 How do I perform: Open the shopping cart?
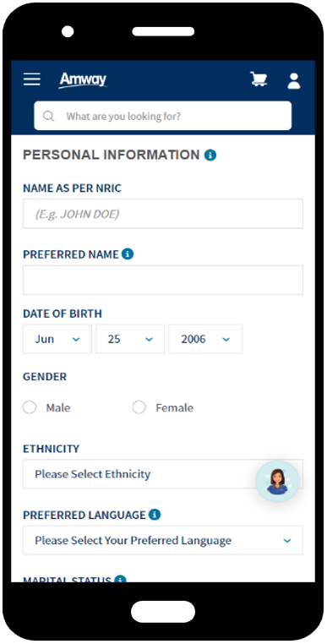(x=259, y=79)
